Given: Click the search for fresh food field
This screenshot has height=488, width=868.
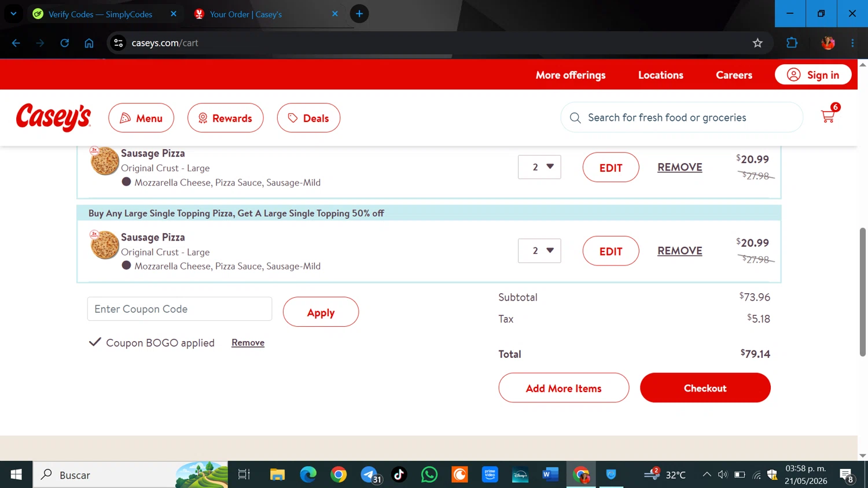Looking at the screenshot, I should (682, 117).
